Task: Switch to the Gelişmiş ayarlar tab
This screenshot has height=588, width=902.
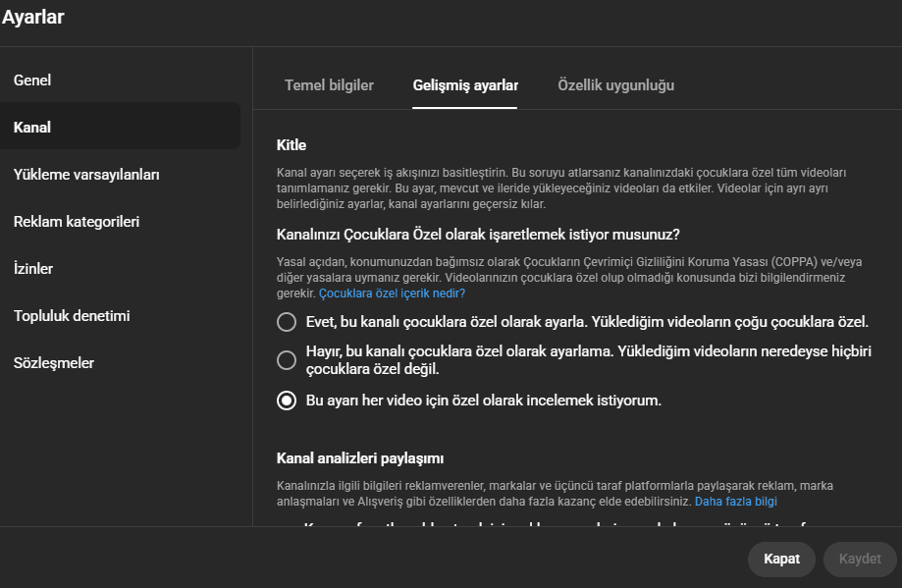Action: tap(464, 85)
